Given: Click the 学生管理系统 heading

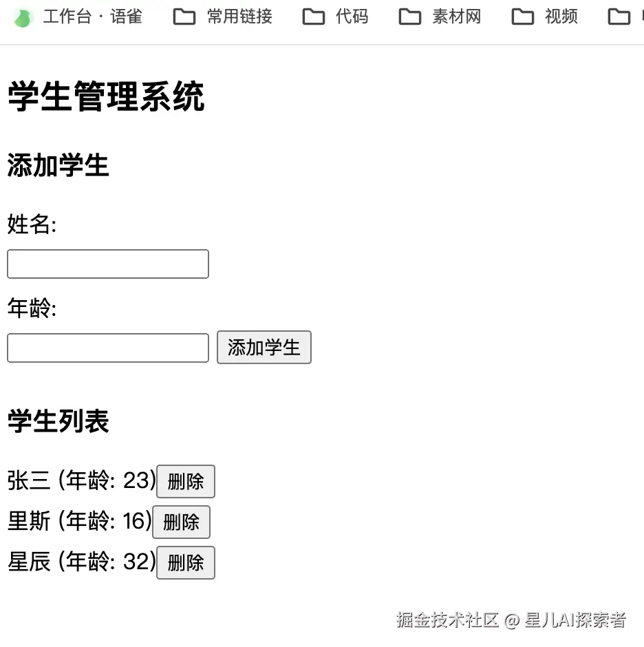Looking at the screenshot, I should click(x=105, y=98).
